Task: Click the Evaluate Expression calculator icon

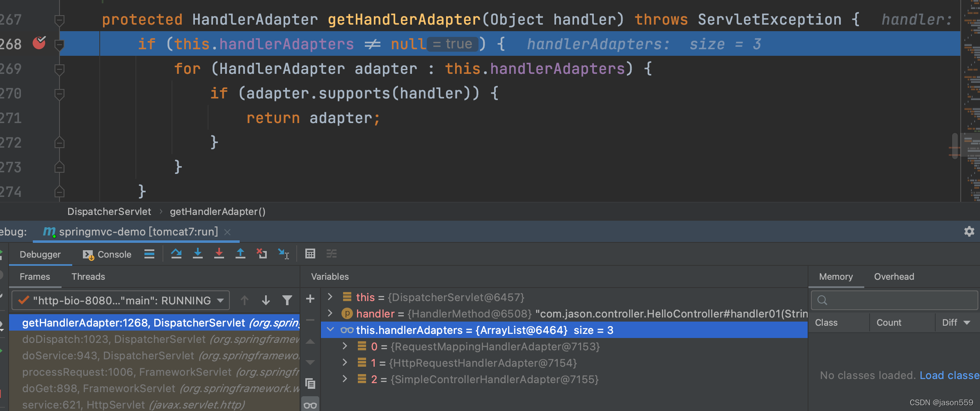Action: click(x=310, y=254)
